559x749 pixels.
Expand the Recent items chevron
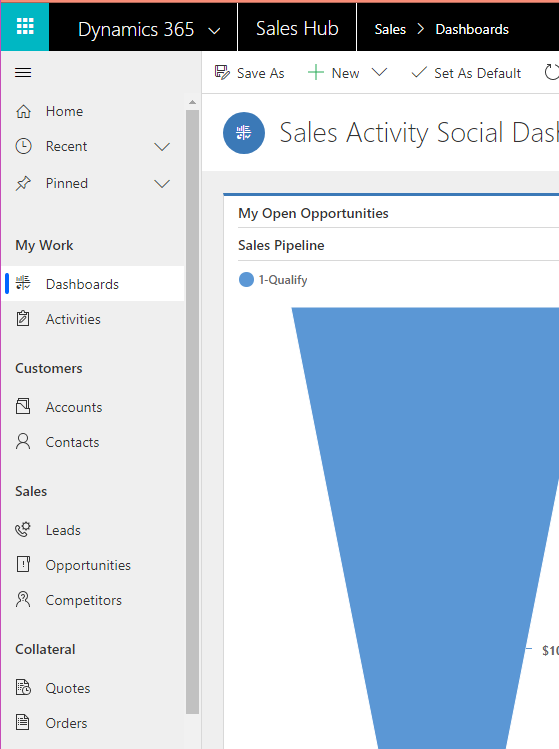tap(162, 147)
